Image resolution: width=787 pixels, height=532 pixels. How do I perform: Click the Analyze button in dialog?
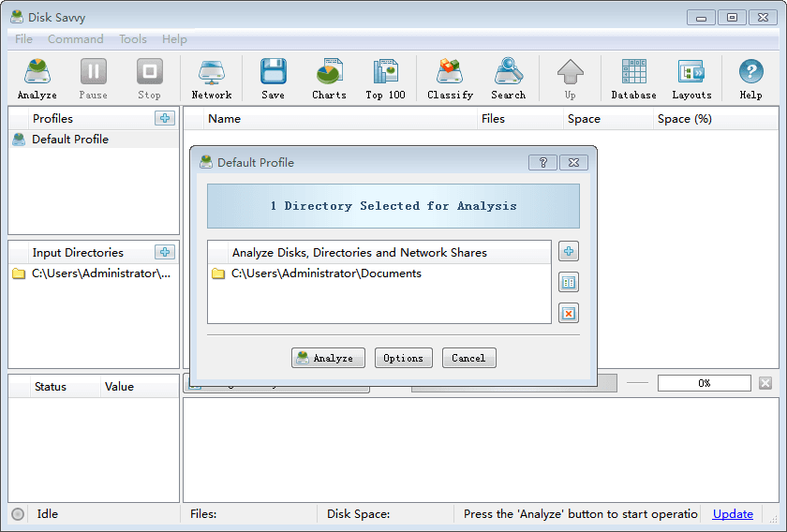(328, 358)
